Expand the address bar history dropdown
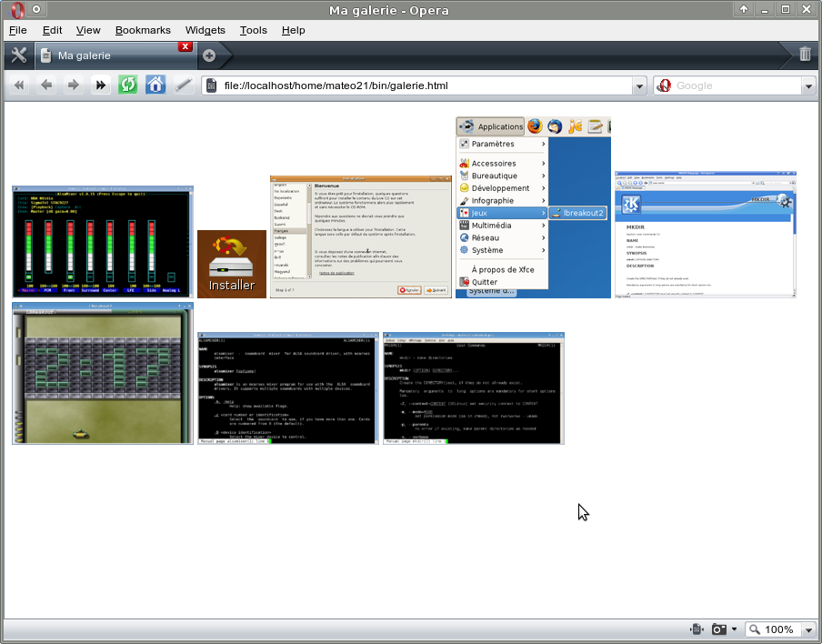Image resolution: width=822 pixels, height=644 pixels. click(x=640, y=86)
